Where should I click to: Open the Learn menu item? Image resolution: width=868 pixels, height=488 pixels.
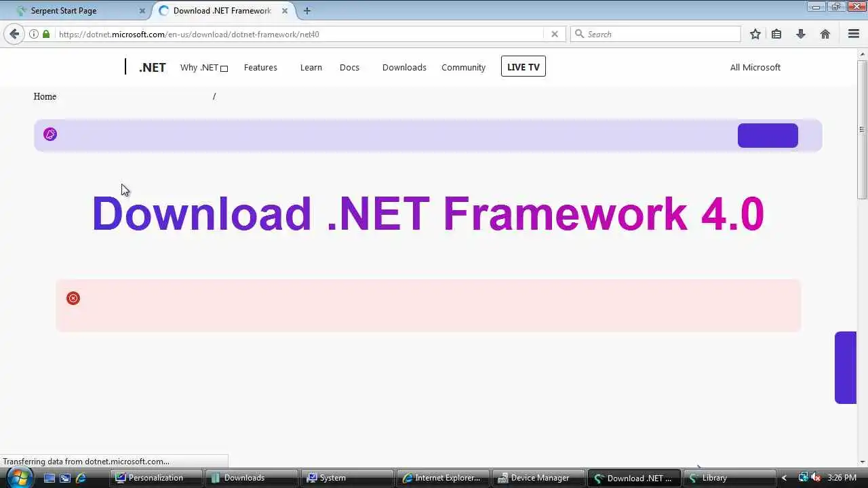[x=311, y=67]
